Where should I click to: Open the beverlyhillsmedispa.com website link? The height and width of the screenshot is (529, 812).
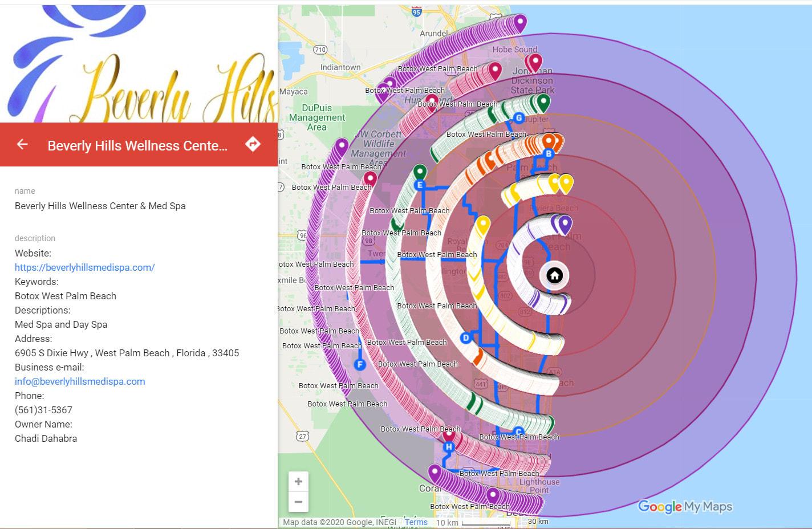click(84, 267)
